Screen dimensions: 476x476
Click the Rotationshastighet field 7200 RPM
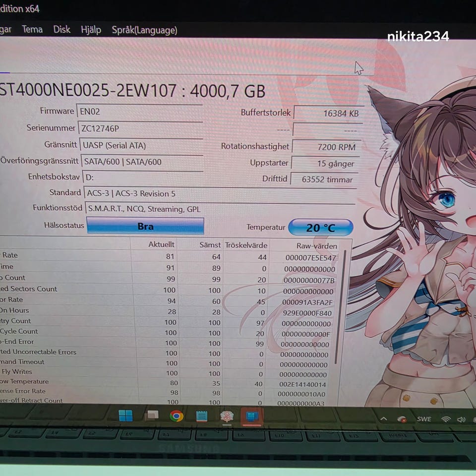click(x=327, y=147)
